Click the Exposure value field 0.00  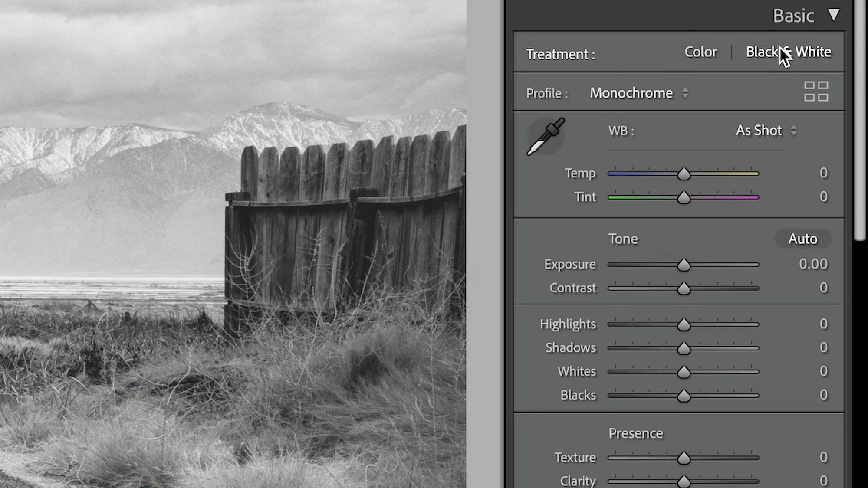coord(813,264)
